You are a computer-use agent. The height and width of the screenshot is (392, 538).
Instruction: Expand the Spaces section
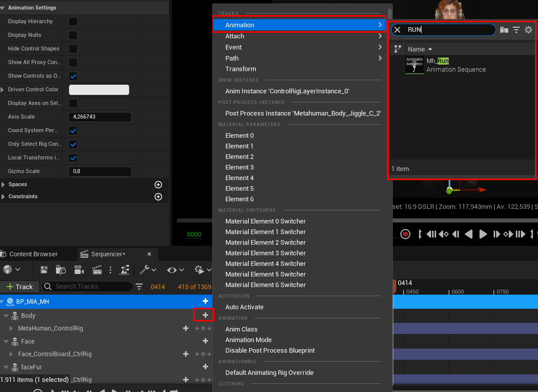(x=4, y=185)
